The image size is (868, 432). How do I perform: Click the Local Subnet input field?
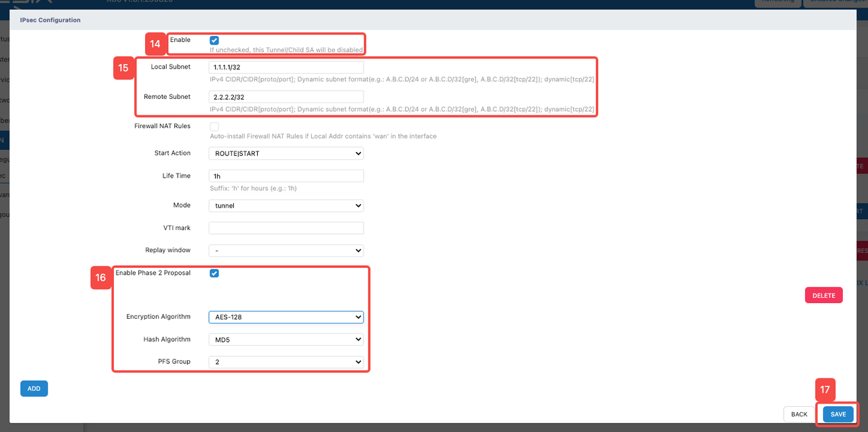pos(285,68)
